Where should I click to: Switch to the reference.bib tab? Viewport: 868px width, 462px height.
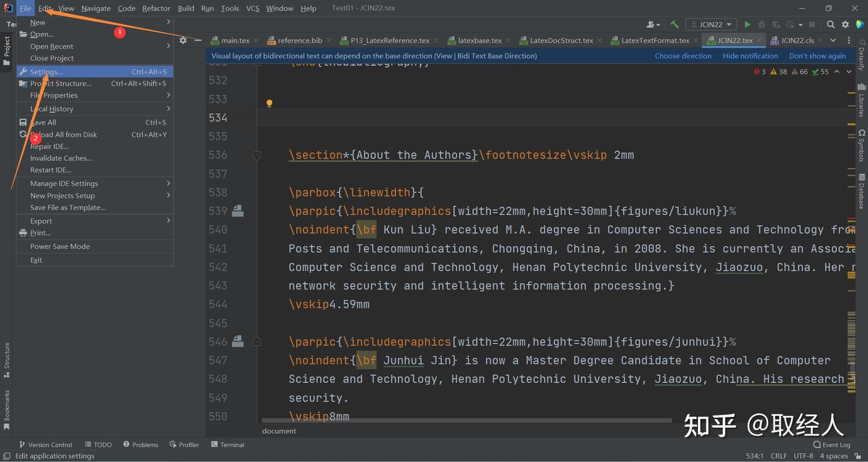(300, 40)
